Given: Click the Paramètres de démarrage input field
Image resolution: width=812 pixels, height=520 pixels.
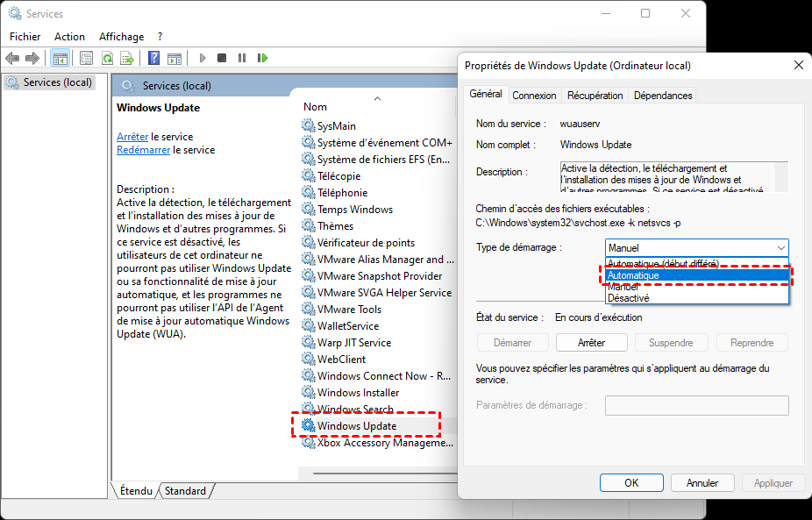Looking at the screenshot, I should click(696, 405).
